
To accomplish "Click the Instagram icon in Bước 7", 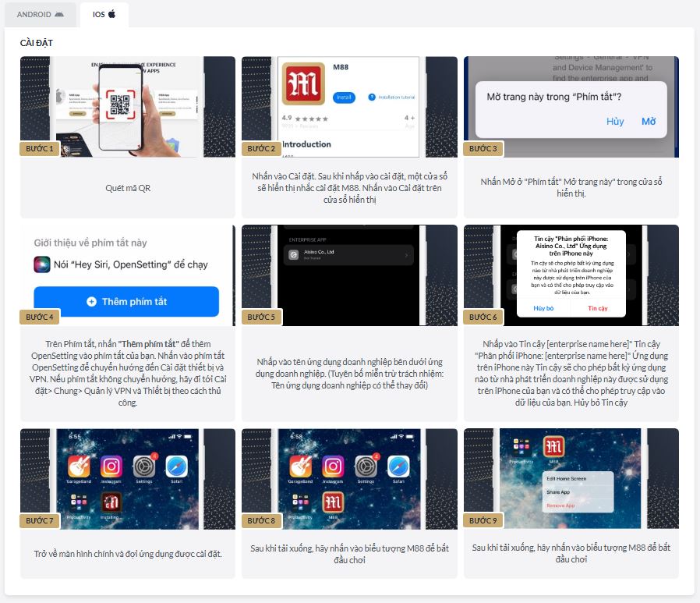I will [111, 466].
